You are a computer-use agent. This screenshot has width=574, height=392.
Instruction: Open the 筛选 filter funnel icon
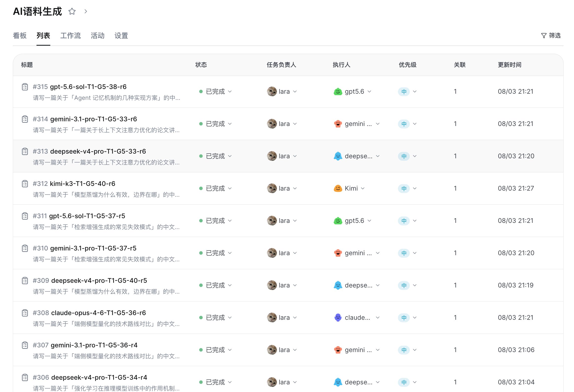click(543, 36)
